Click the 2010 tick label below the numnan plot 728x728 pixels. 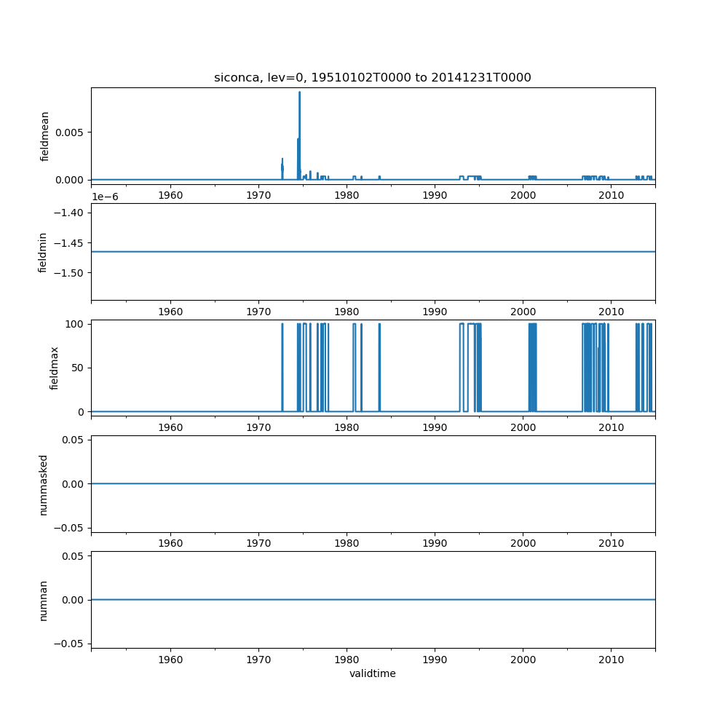coord(611,659)
